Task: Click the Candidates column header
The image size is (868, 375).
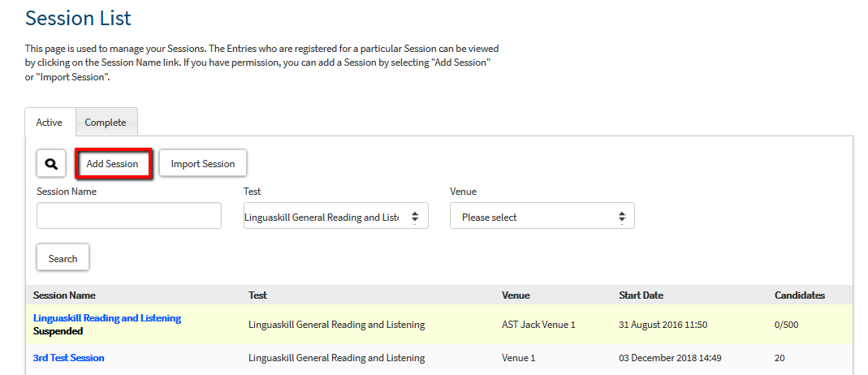Action: [799, 295]
